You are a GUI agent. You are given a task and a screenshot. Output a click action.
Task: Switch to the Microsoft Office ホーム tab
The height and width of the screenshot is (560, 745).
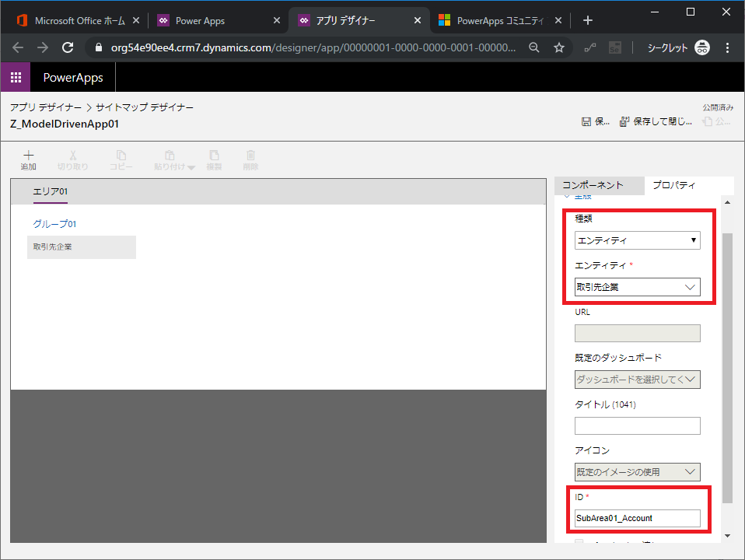(x=72, y=20)
